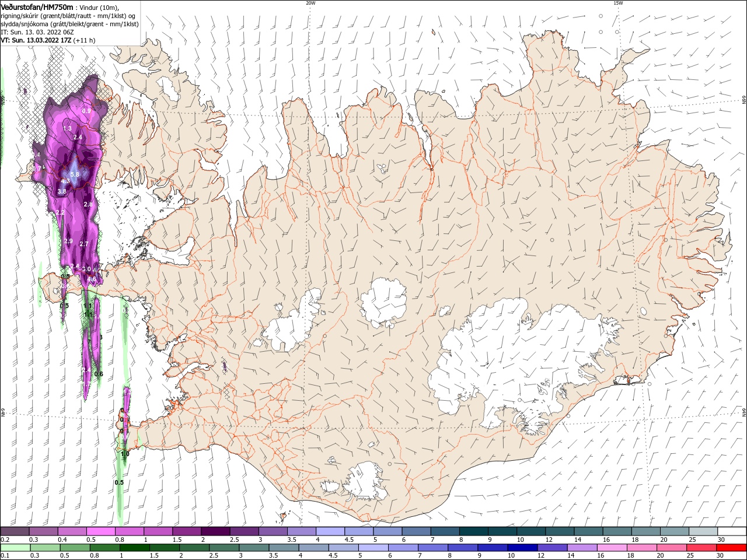Select upper legend swatch between 20 and 25

pyautogui.click(x=673, y=531)
